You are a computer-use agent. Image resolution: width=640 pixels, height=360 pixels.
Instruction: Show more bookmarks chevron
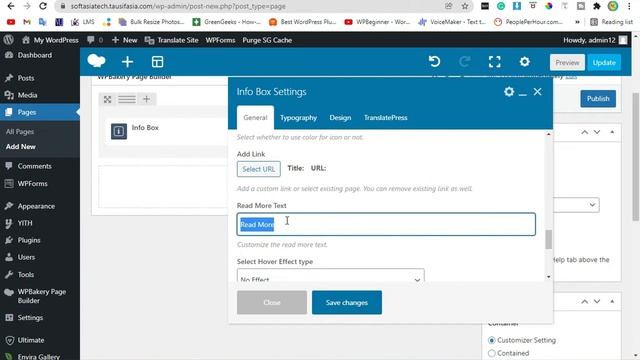click(577, 22)
